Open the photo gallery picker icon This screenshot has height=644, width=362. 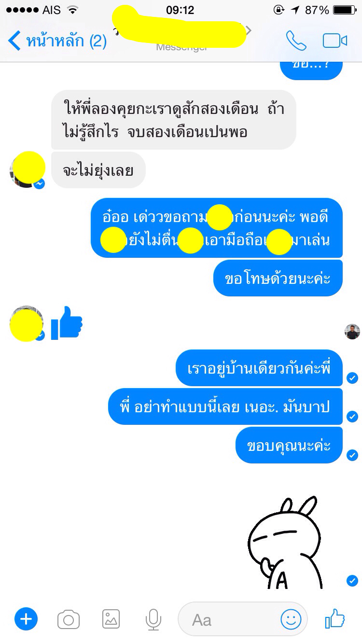111,619
